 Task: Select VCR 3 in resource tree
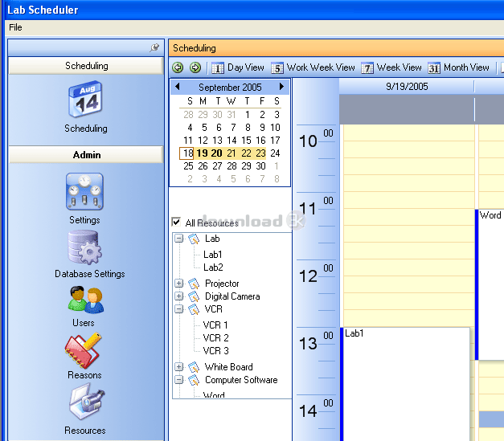click(215, 351)
